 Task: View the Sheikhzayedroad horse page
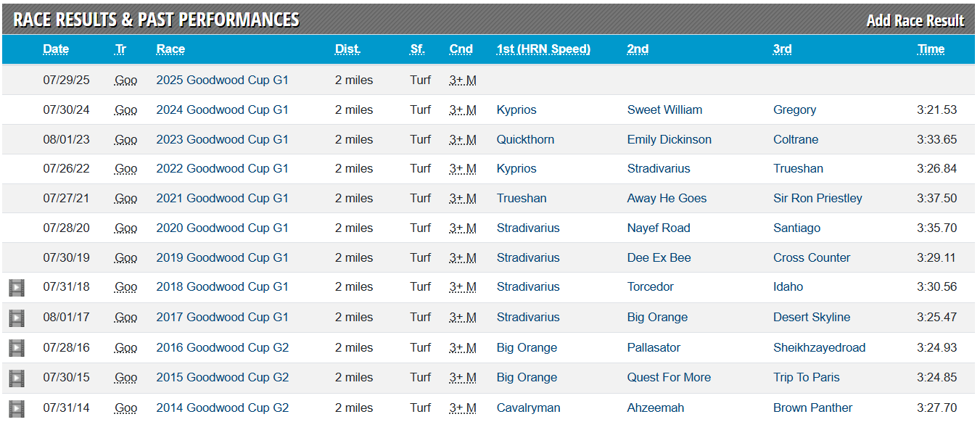[819, 348]
